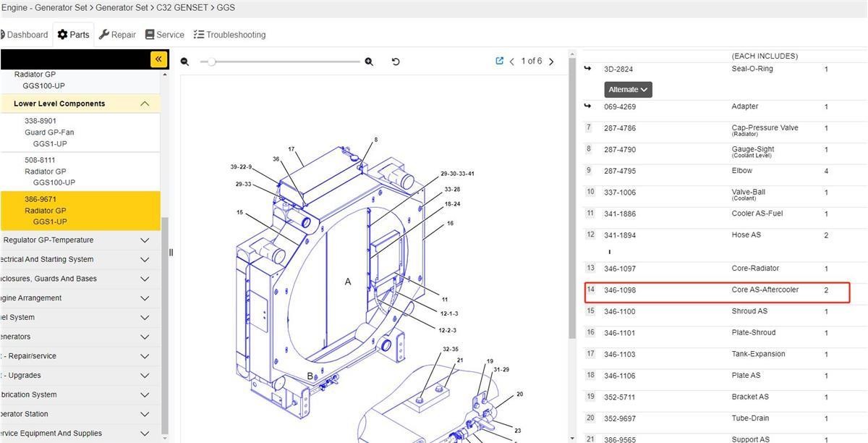The height and width of the screenshot is (443, 868).
Task: Expand the Generators section
Action: [145, 337]
